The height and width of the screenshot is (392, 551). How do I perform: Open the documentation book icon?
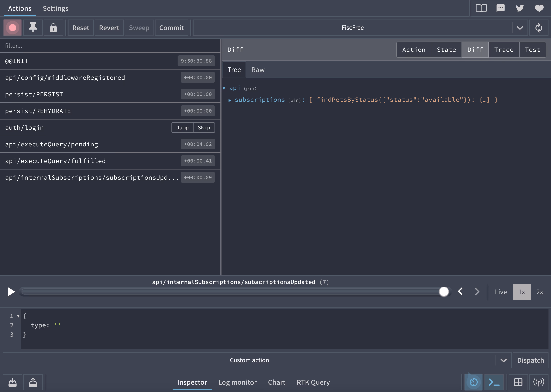481,8
